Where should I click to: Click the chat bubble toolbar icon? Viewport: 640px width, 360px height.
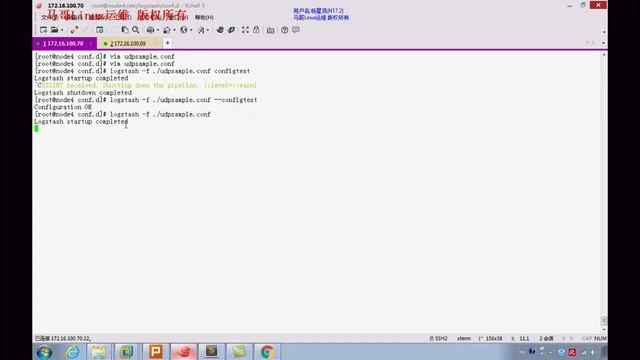[x=296, y=30]
